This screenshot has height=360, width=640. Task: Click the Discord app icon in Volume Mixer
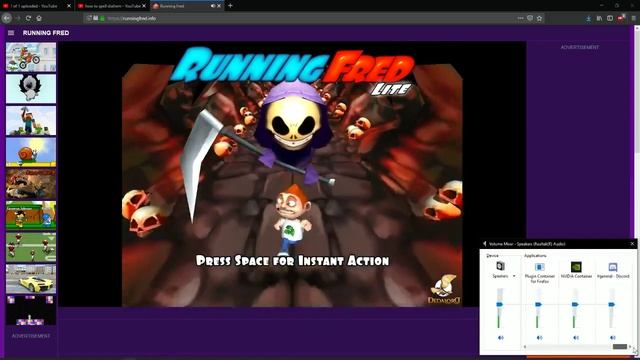(x=613, y=267)
